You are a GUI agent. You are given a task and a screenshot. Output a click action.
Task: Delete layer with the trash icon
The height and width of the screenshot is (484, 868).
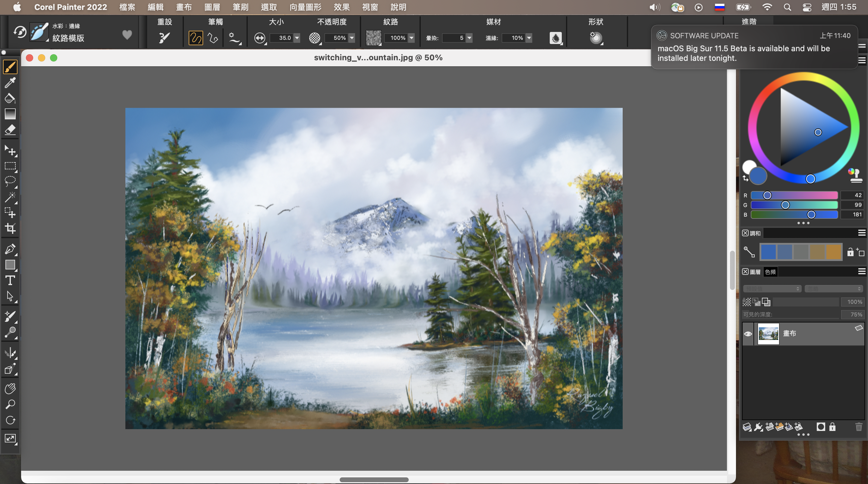[859, 427]
